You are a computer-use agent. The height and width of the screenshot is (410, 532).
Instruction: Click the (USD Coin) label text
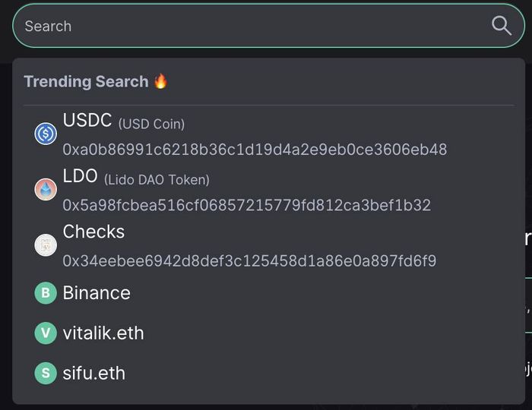[151, 124]
